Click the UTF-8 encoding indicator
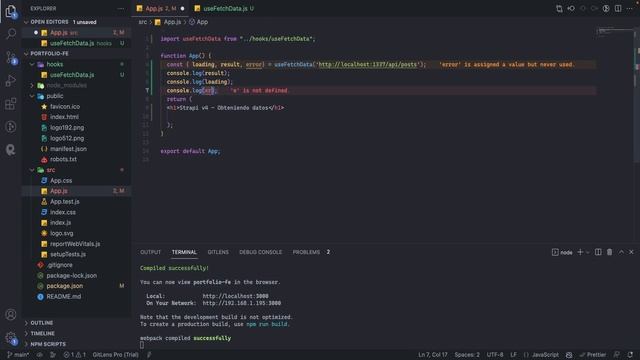Viewport: 640px width, 360px height. (495, 355)
